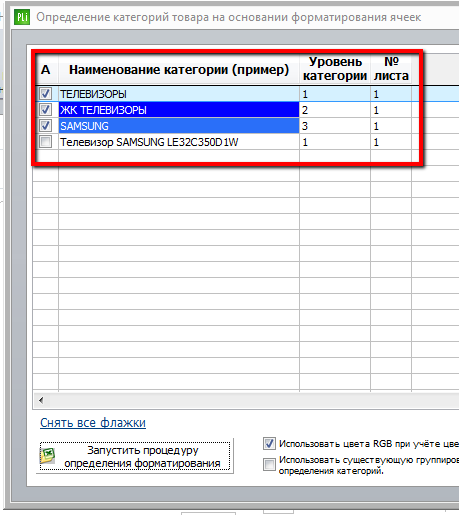Click the Наименование категории (пример) column header
This screenshot has width=459, height=515.
(179, 69)
